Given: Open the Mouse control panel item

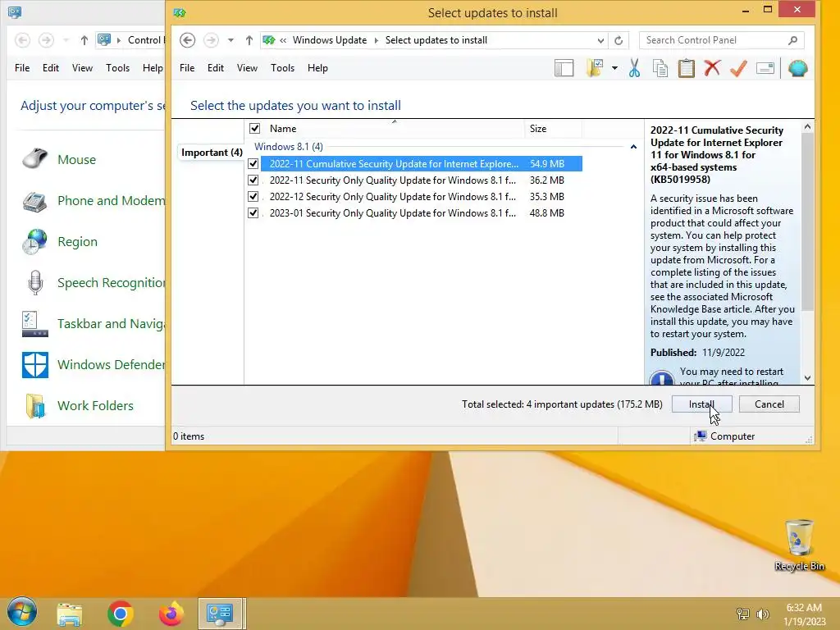Looking at the screenshot, I should [x=76, y=160].
